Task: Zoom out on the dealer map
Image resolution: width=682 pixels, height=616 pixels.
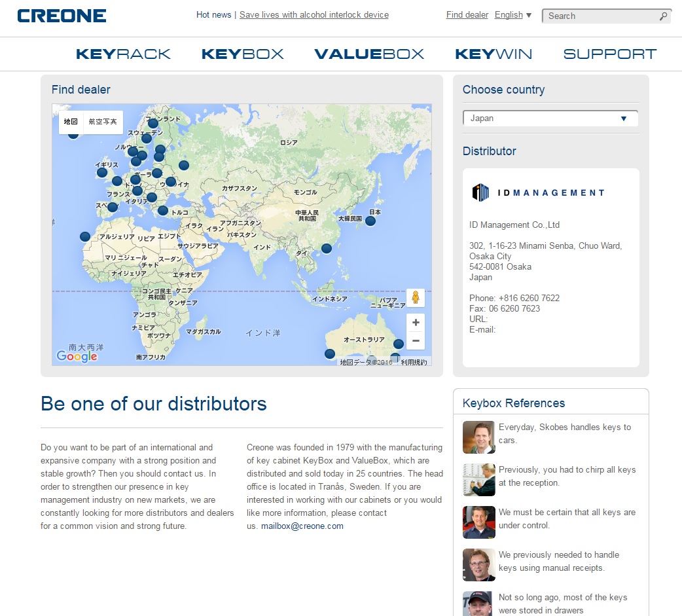Action: point(416,340)
